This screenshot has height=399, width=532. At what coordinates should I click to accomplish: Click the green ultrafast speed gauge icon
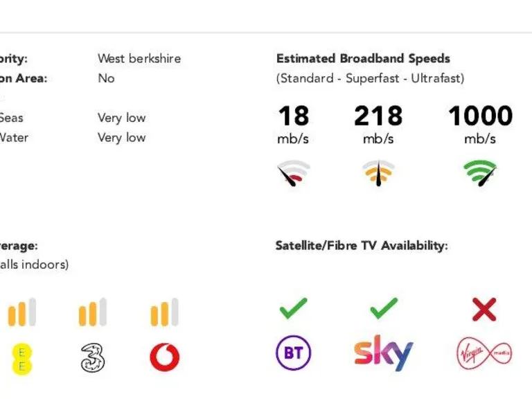(480, 173)
